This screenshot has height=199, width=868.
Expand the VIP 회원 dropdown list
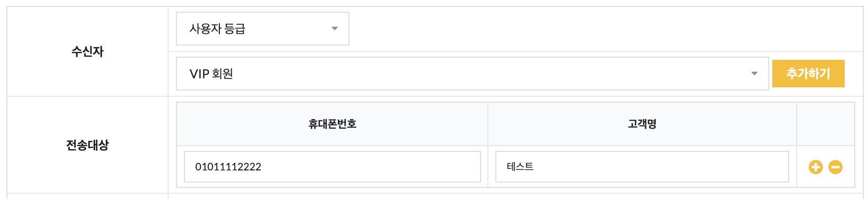point(472,74)
